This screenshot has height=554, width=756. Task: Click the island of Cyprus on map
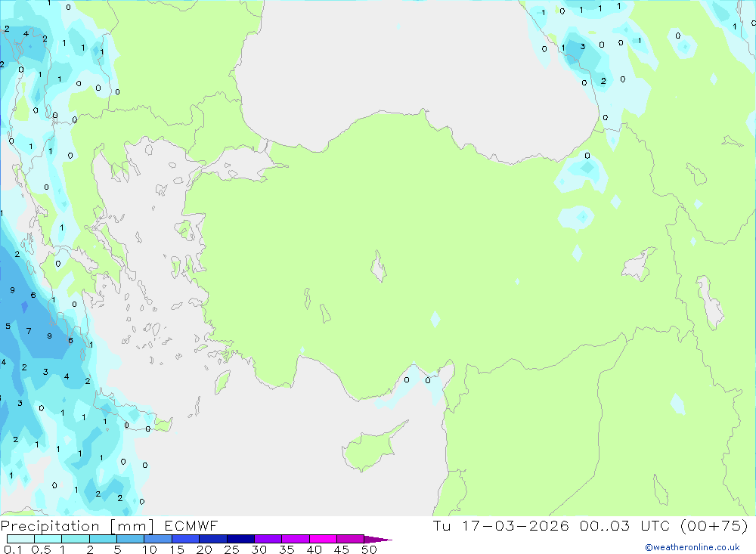[x=372, y=447]
